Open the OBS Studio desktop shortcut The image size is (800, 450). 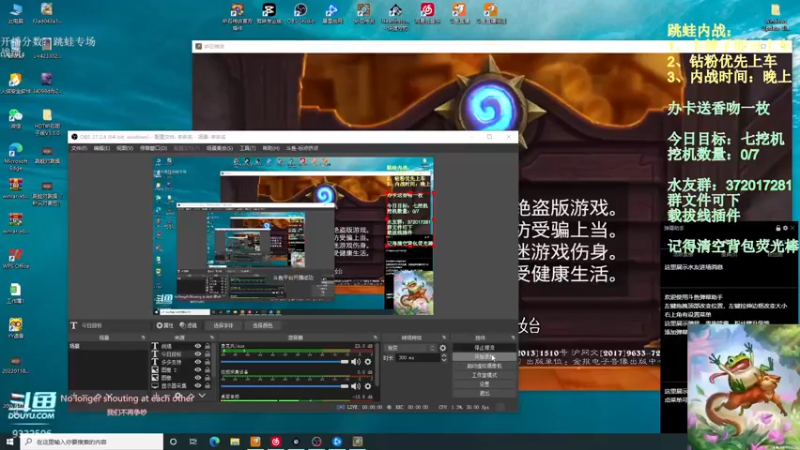click(x=301, y=13)
